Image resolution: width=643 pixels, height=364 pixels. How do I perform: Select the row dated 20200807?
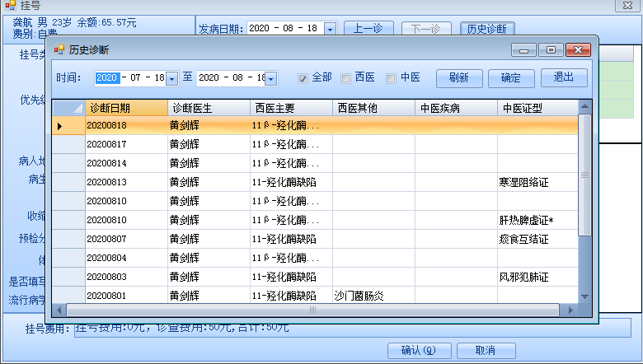315,239
